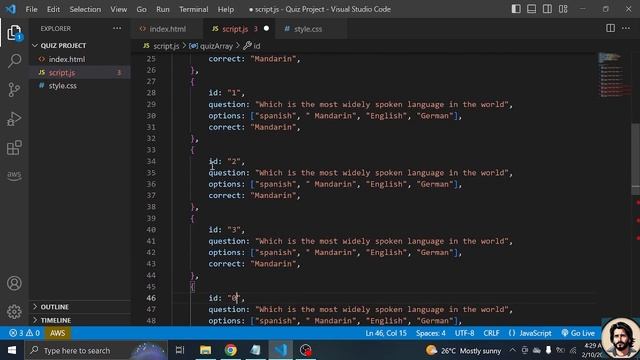This screenshot has height=360, width=640.
Task: Click taskbar search box
Action: 96,350
